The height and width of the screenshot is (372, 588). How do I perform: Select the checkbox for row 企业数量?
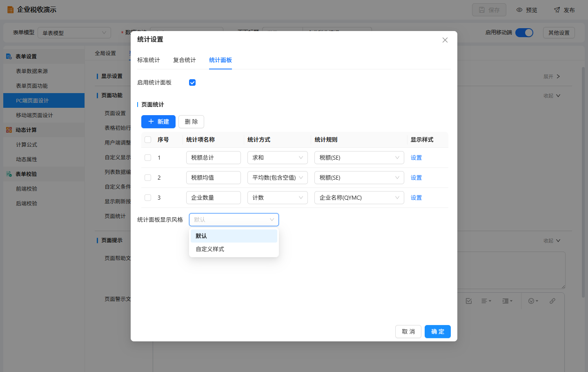[148, 198]
